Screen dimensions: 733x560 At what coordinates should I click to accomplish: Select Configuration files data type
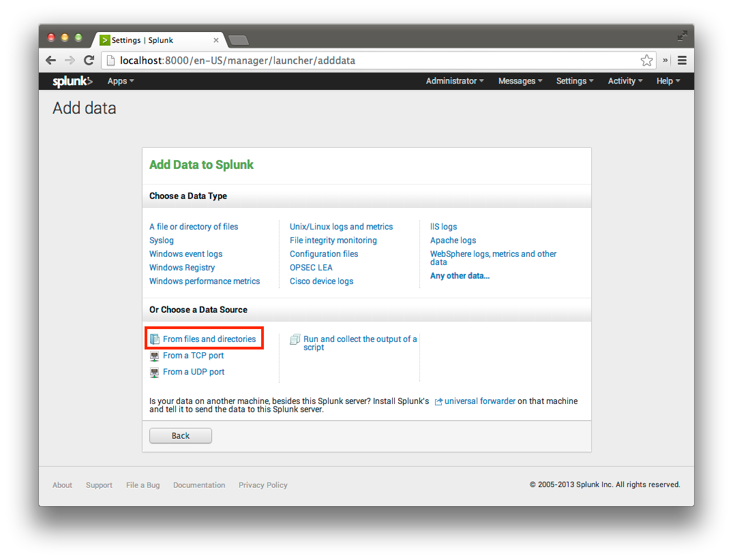click(x=324, y=253)
